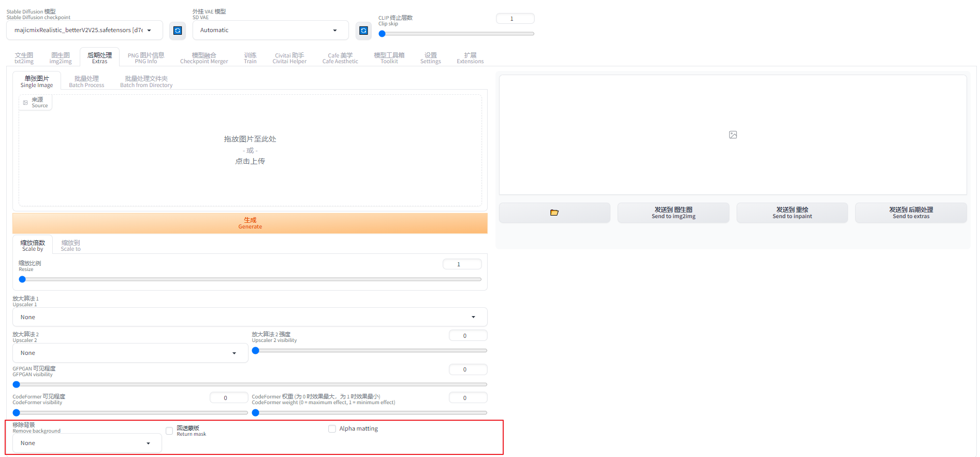This screenshot has height=457, width=980.
Task: Open the Remove background dropdown
Action: [x=87, y=443]
